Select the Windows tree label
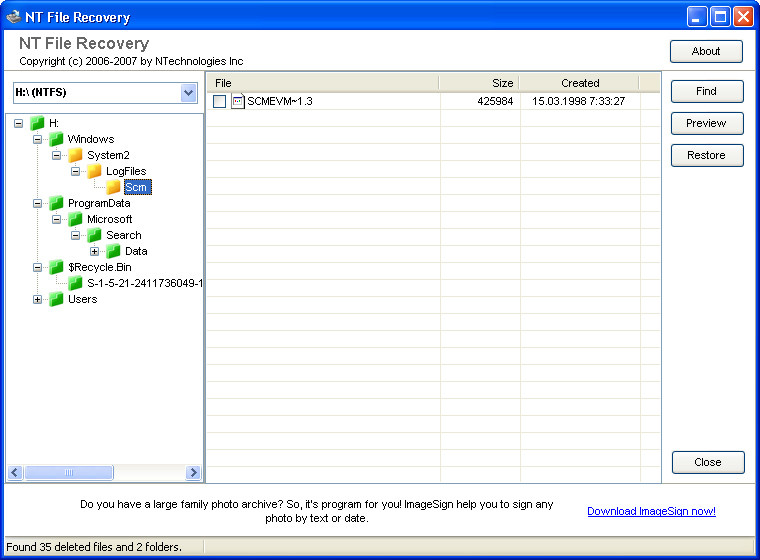760x560 pixels. (91, 139)
